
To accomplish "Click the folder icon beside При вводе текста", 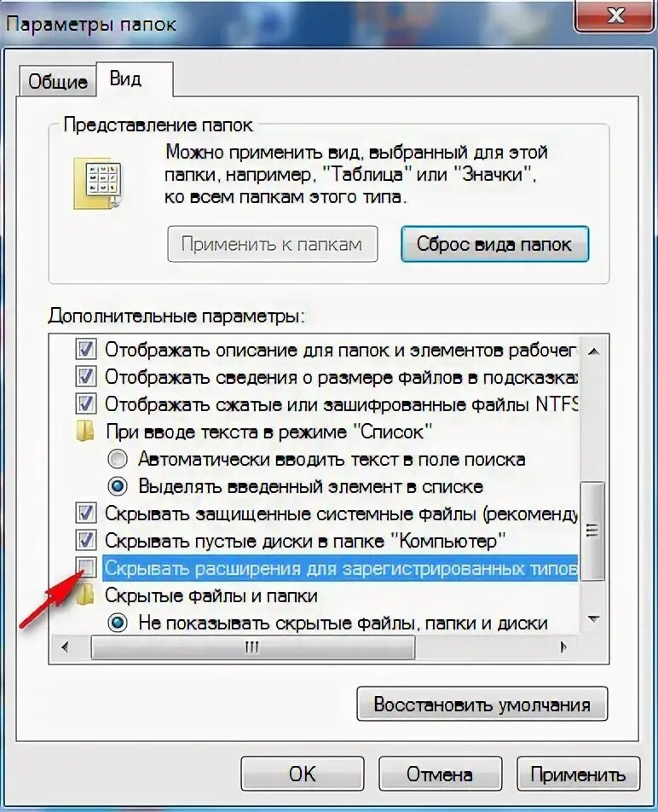I will coord(85,432).
